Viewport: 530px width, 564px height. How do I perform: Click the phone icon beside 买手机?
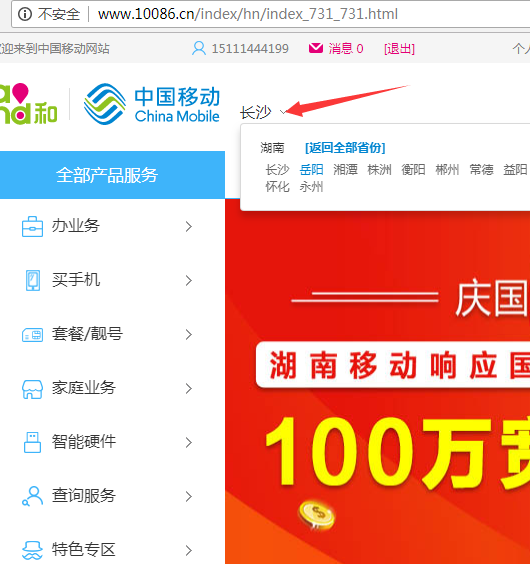click(x=33, y=280)
